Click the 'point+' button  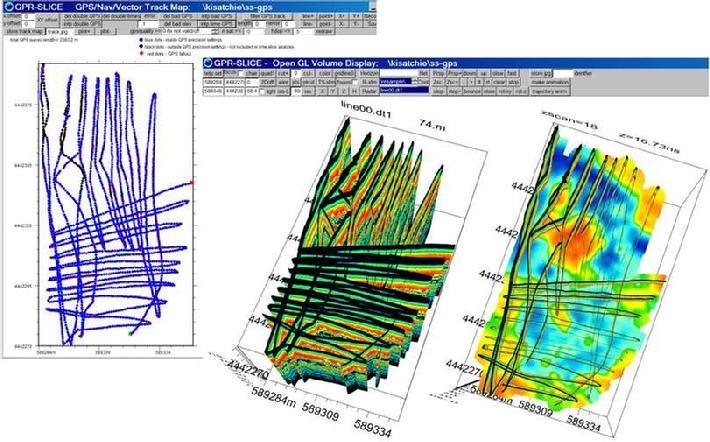326,16
